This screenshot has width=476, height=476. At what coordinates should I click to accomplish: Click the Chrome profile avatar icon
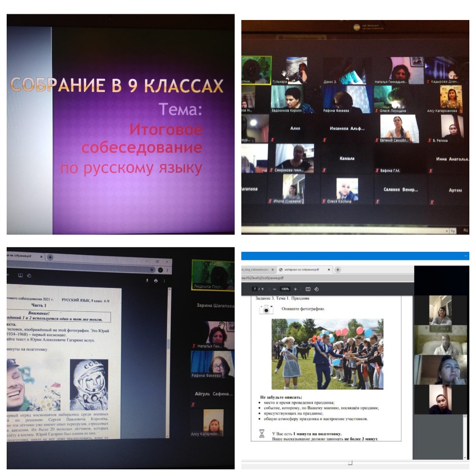[160, 270]
